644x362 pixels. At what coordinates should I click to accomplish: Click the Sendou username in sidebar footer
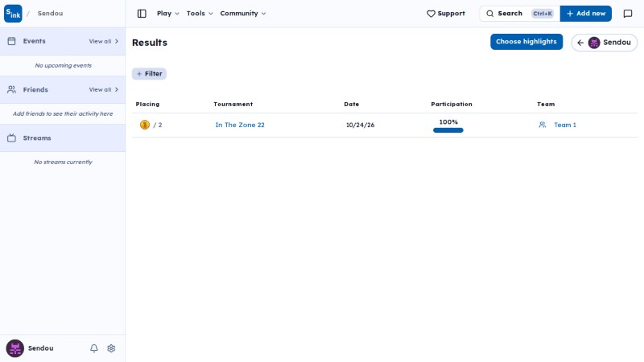pos(41,348)
